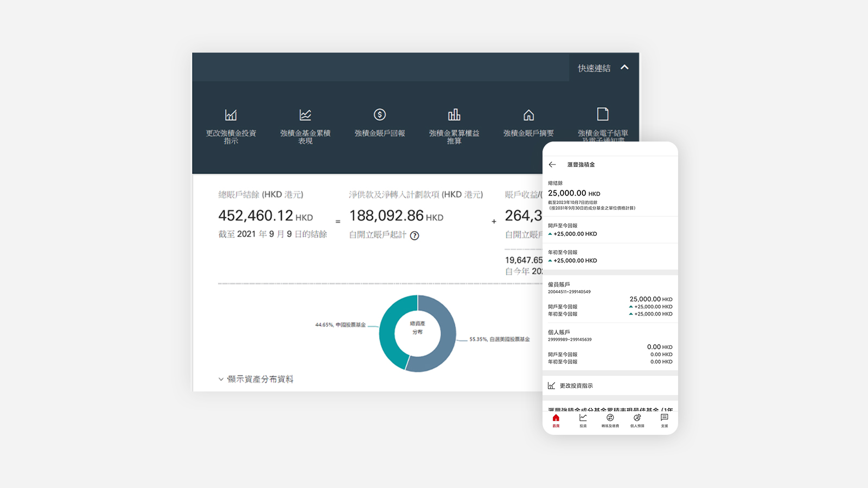Tap 轉賬及繳費 tab in mobile navigation
The height and width of the screenshot is (488, 868).
(x=610, y=421)
